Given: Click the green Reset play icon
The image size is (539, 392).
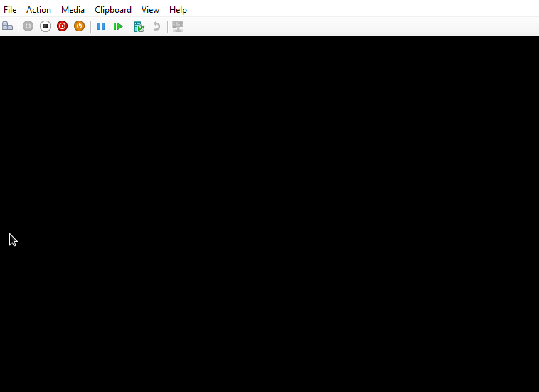Looking at the screenshot, I should pos(118,26).
